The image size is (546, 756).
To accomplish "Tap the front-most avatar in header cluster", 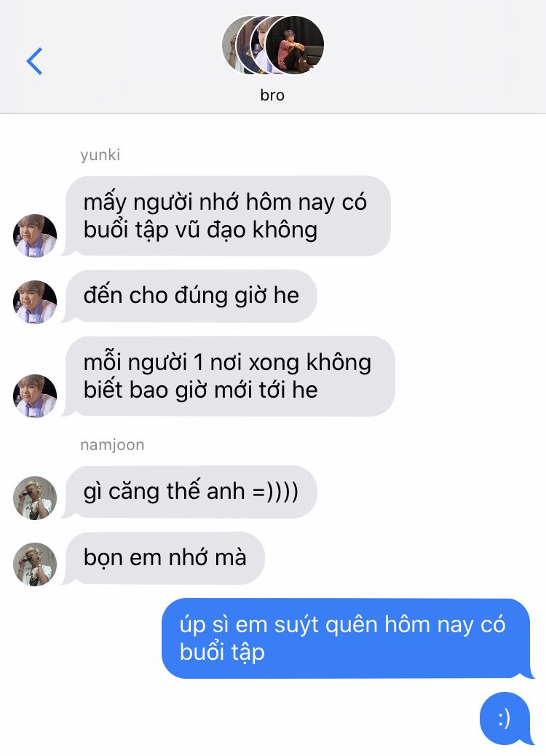I will click(294, 45).
